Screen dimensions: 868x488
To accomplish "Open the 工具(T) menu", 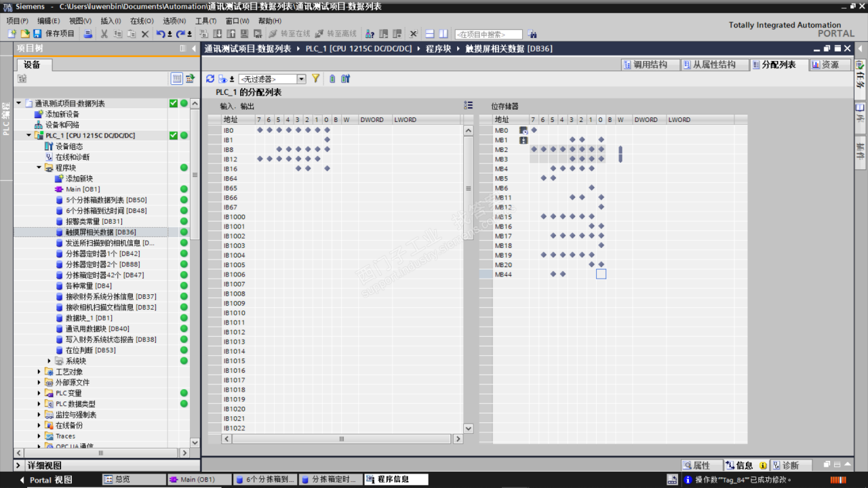I will point(206,21).
